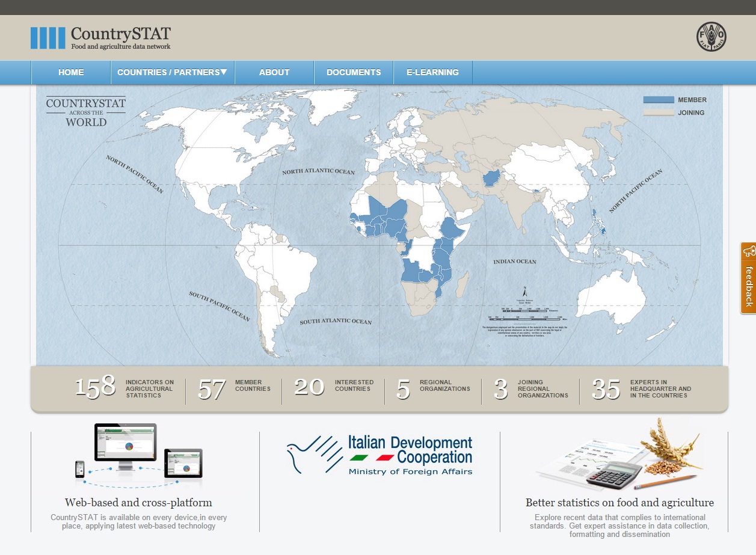
Task: Go to the E-LEARNING section
Action: point(432,72)
